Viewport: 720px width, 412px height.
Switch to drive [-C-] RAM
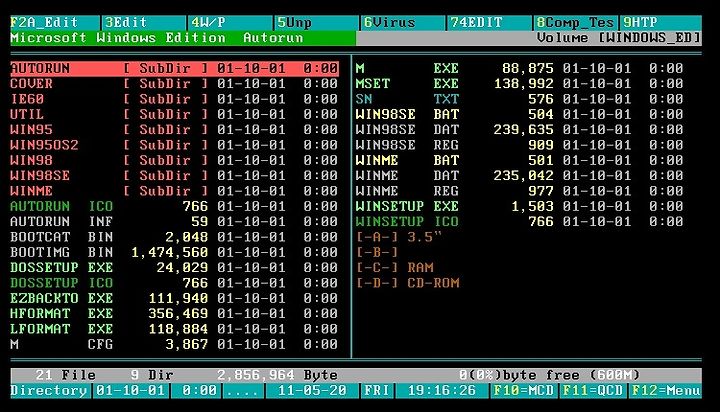395,267
